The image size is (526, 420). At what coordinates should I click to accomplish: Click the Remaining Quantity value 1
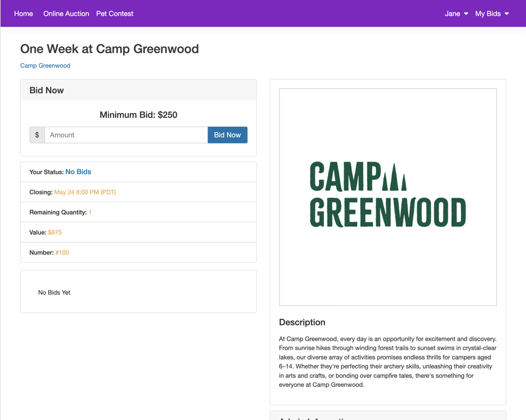90,212
